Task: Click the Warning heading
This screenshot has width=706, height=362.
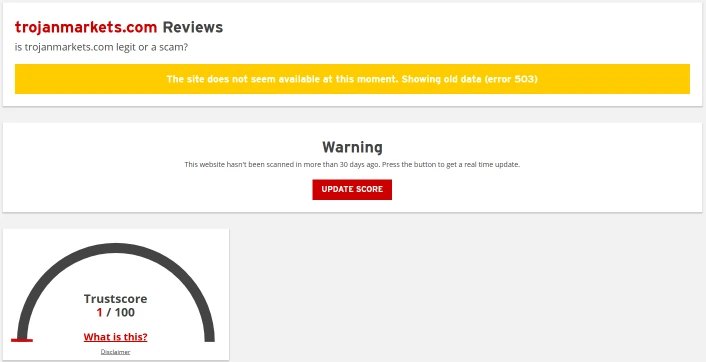Action: pos(352,147)
